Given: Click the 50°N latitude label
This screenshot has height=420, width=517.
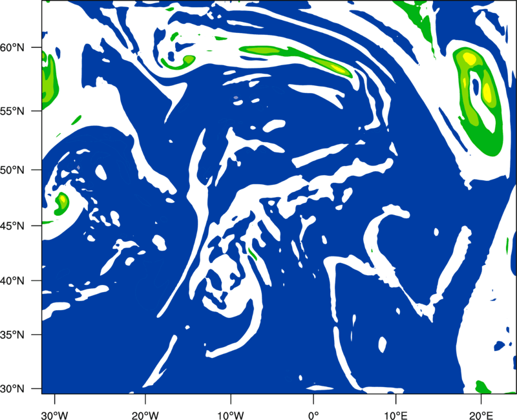Looking at the screenshot, I should tap(12, 170).
